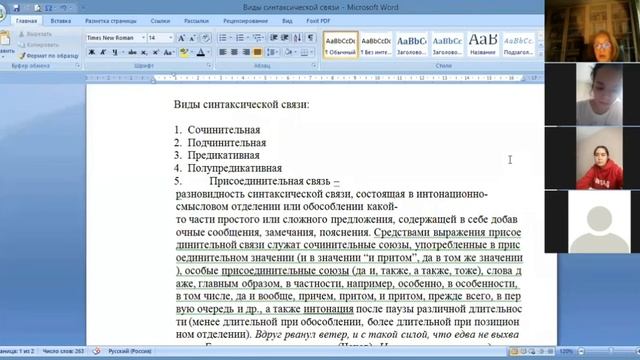Click the Undo arrow in the quick access toolbar
The image size is (640, 360).
[64, 8]
